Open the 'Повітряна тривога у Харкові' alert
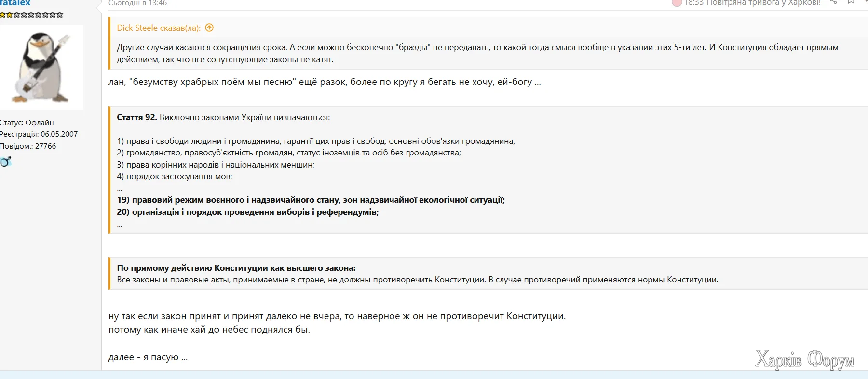Image resolution: width=868 pixels, height=379 pixels. pos(752,3)
